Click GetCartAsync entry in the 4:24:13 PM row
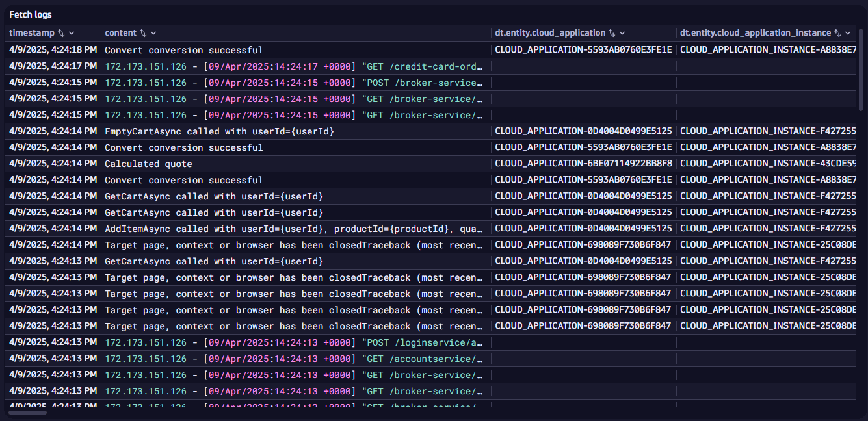The image size is (868, 421). [296, 261]
